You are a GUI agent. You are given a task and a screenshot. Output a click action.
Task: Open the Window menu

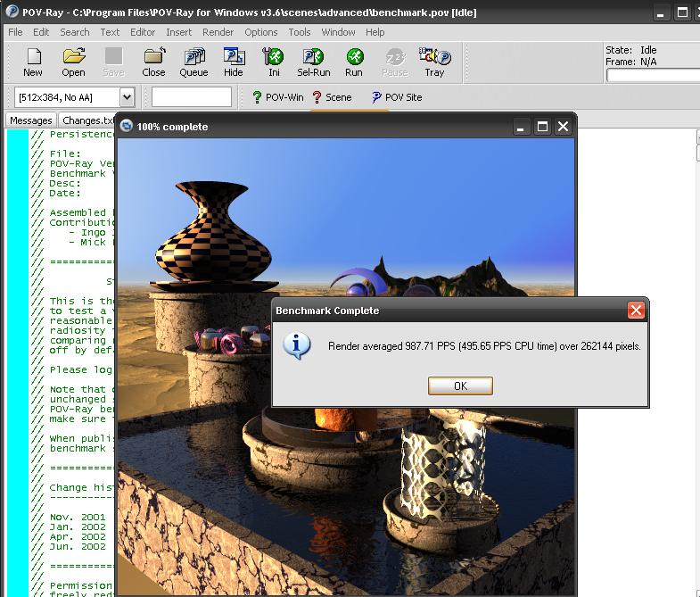point(338,32)
